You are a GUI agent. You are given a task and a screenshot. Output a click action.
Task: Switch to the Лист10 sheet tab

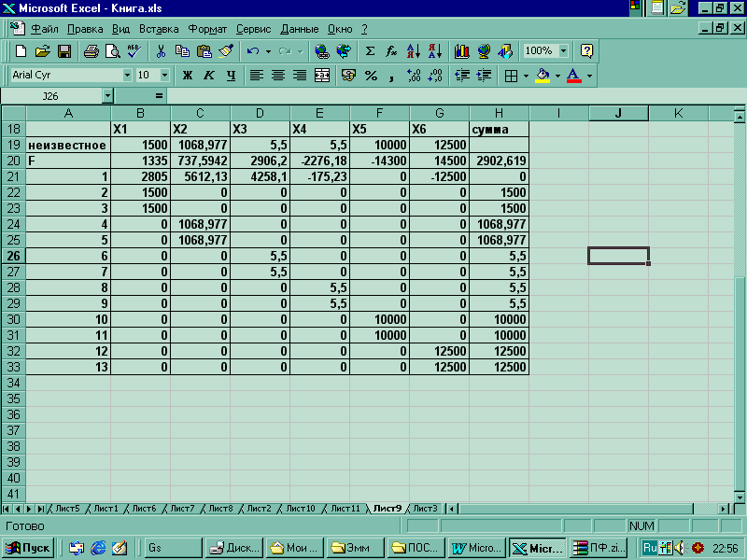pos(300,509)
